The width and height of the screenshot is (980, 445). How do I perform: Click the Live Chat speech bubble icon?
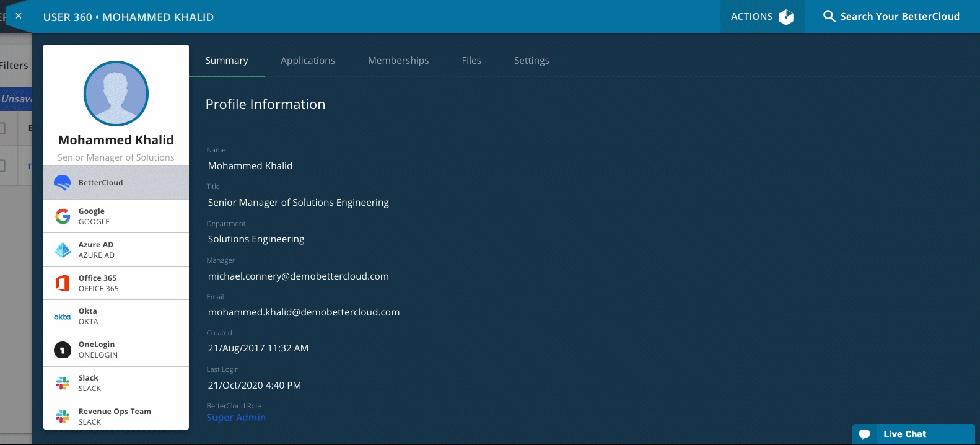pos(865,434)
